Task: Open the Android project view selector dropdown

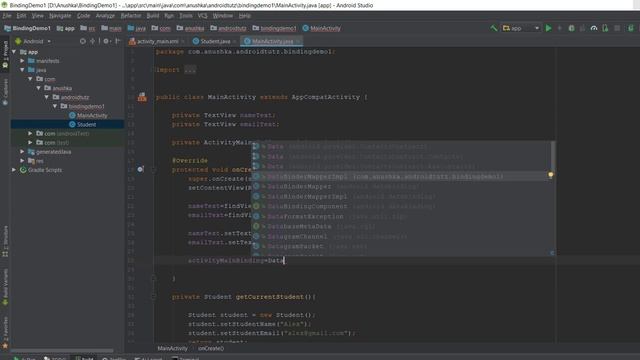Action: tap(33, 41)
